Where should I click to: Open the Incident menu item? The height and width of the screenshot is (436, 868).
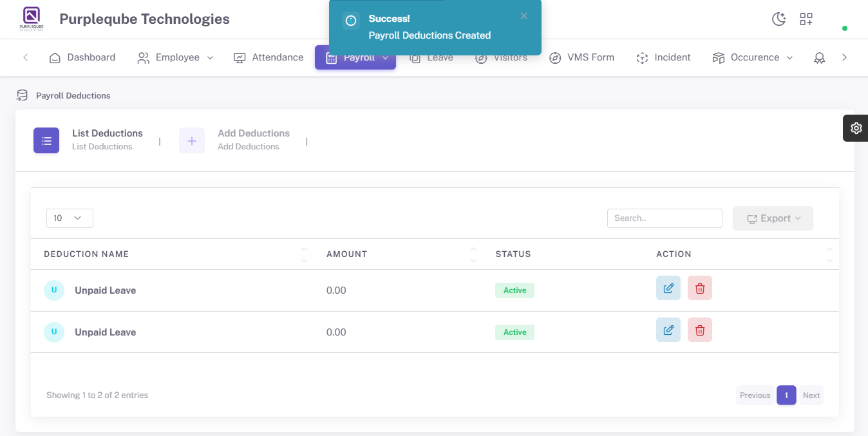(663, 57)
